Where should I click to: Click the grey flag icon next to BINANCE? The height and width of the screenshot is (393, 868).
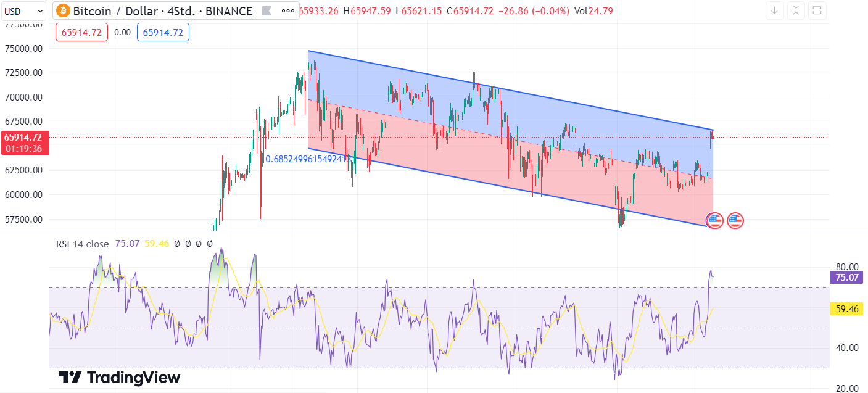pyautogui.click(x=267, y=10)
